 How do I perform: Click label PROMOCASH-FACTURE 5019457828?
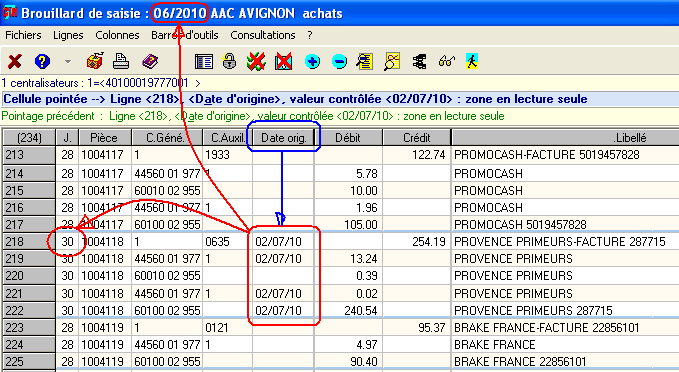546,155
